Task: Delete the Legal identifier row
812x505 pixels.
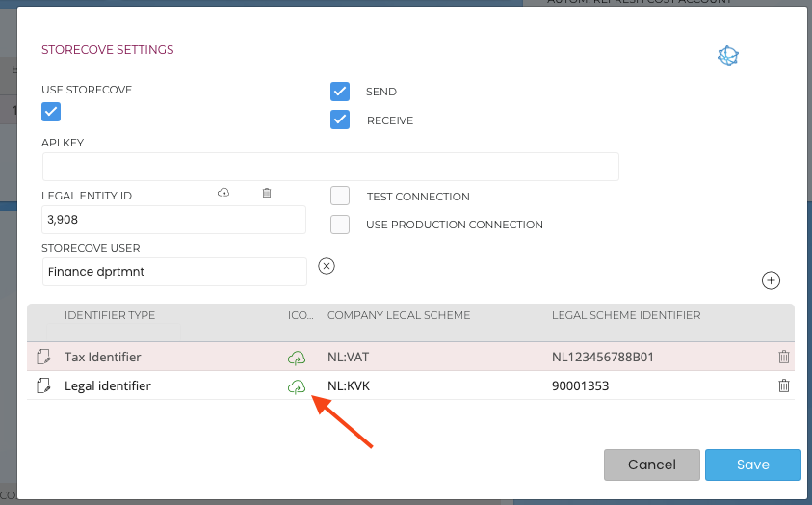Action: pyautogui.click(x=784, y=386)
